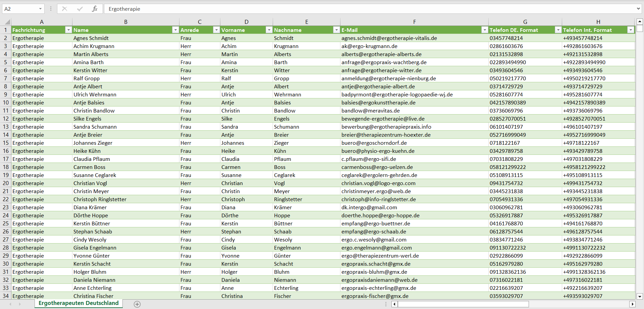The height and width of the screenshot is (309, 644).
Task: Click Nachname cell Schumann
Action: (307, 127)
